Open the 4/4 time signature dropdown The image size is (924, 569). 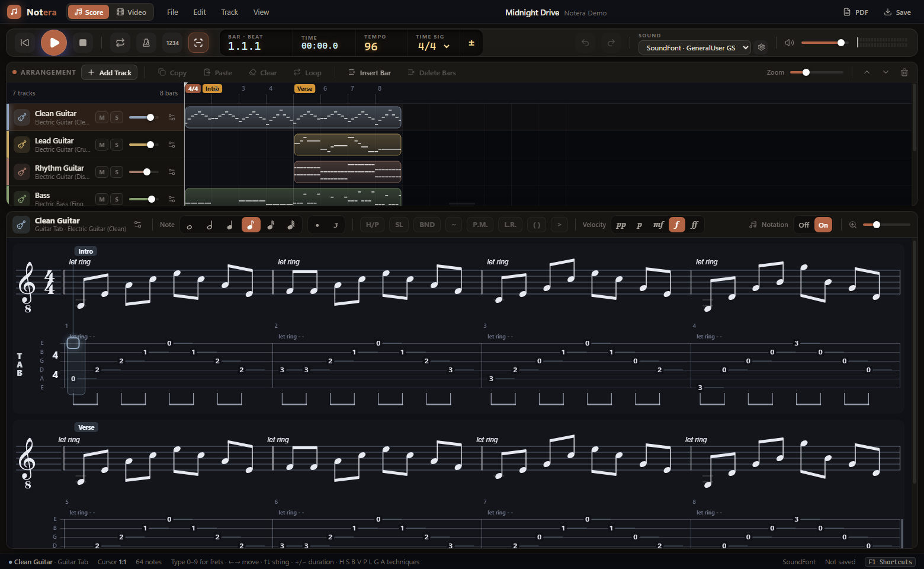point(434,46)
